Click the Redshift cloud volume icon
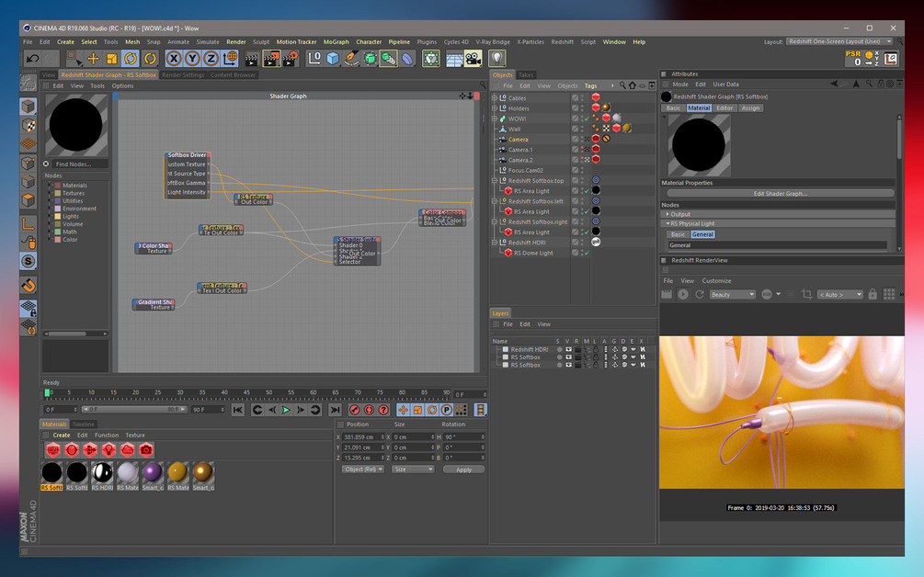This screenshot has width=924, height=577. [127, 450]
